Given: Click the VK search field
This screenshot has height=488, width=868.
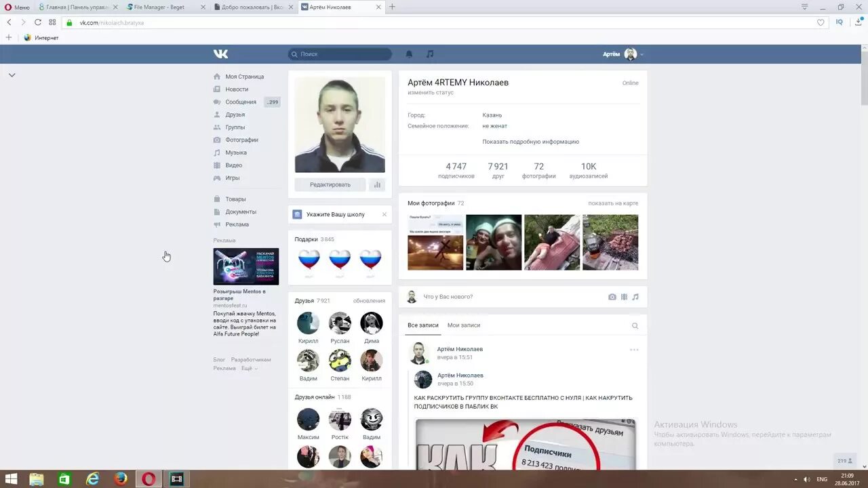Looking at the screenshot, I should 340,54.
